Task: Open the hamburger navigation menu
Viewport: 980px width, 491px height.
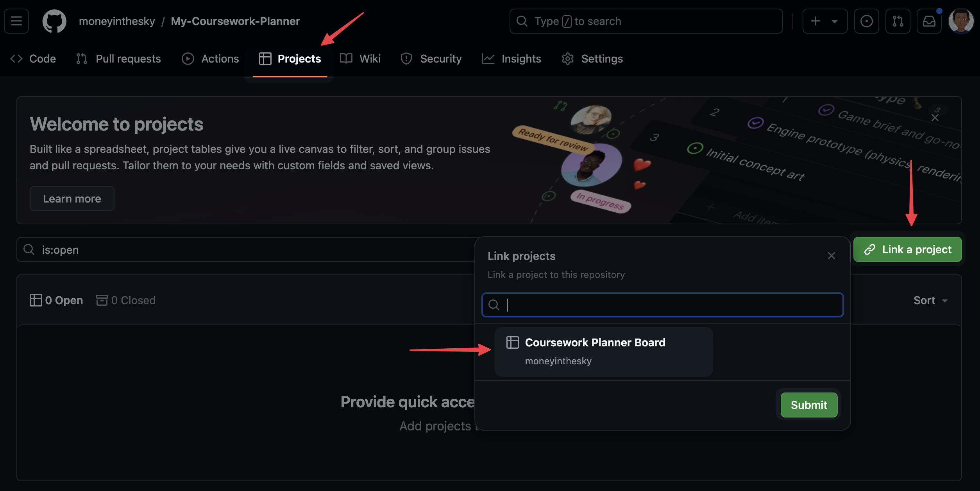Action: (16, 21)
